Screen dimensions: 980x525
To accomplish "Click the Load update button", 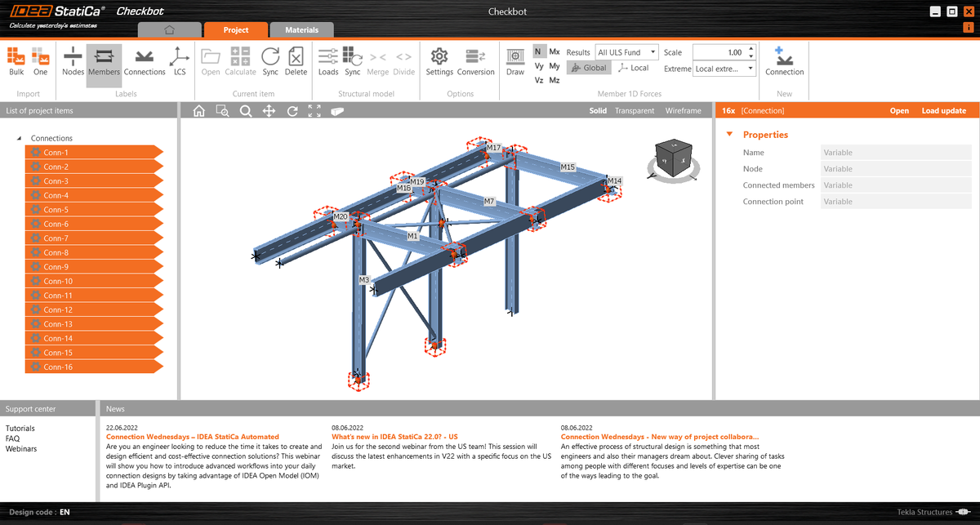I will coord(944,109).
